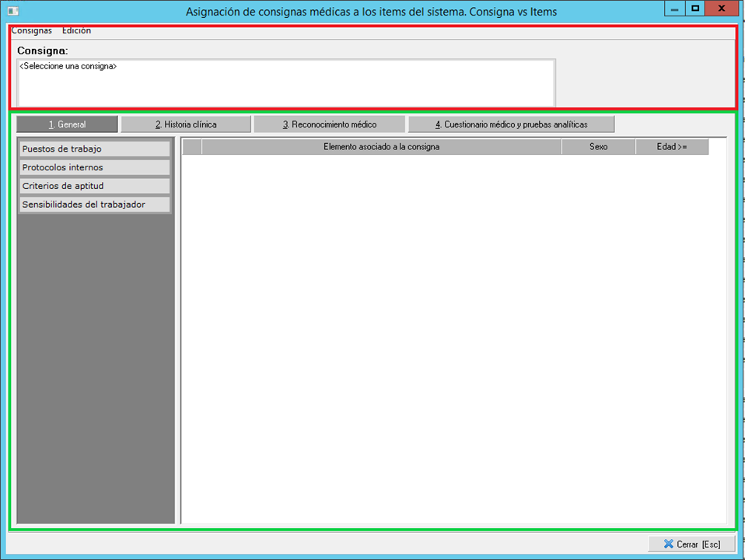745x560 pixels.
Task: Switch to the 1. General tab
Action: coord(67,124)
